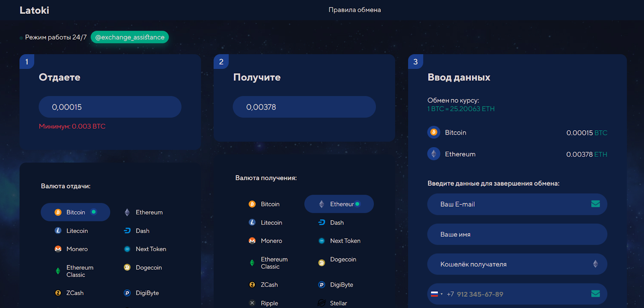Choose Dash in Валюта получения list

pos(331,222)
